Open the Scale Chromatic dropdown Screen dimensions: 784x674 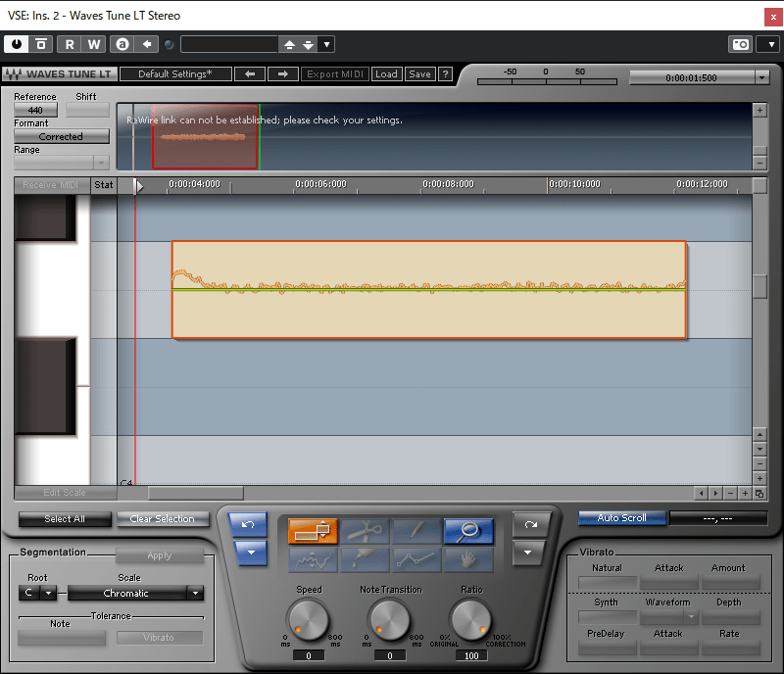pos(135,594)
